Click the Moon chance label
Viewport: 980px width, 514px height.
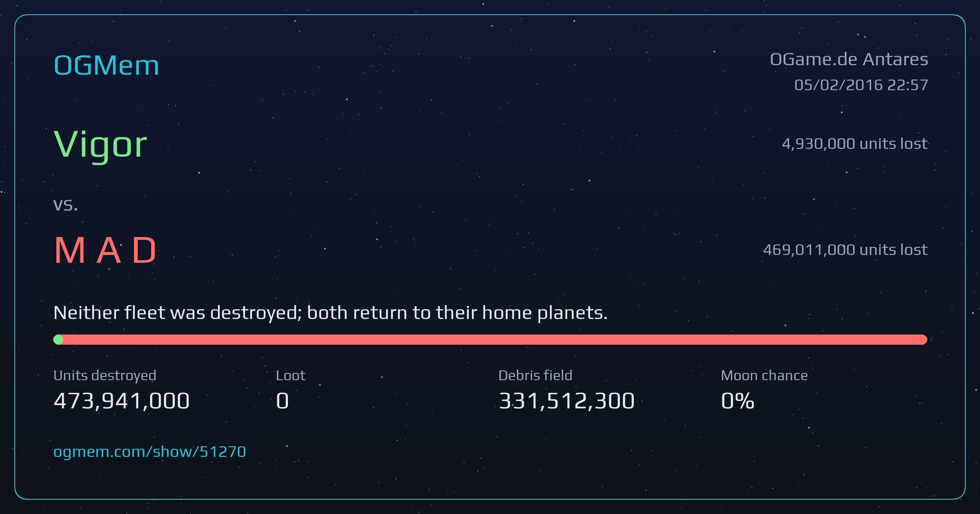coord(764,375)
